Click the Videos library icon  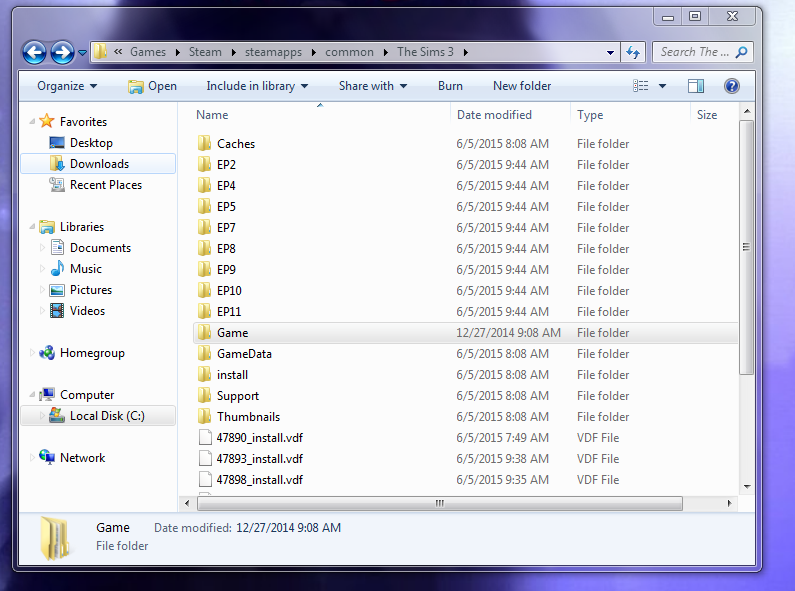coord(57,311)
